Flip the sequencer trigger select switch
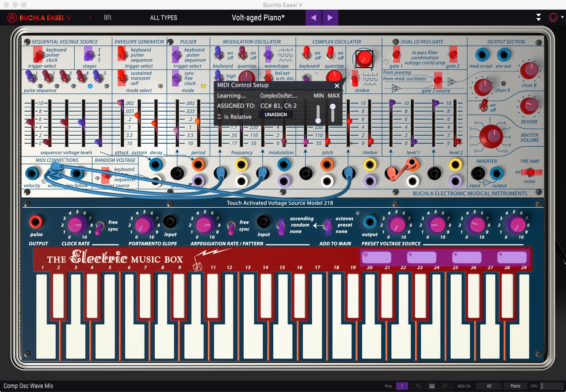This screenshot has width=566, height=392. click(38, 55)
